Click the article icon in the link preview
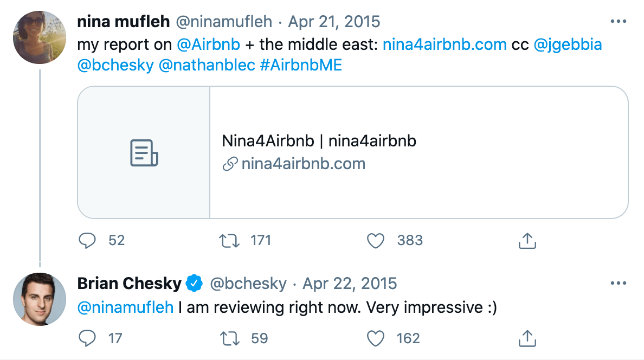644x360 pixels. pos(143,152)
